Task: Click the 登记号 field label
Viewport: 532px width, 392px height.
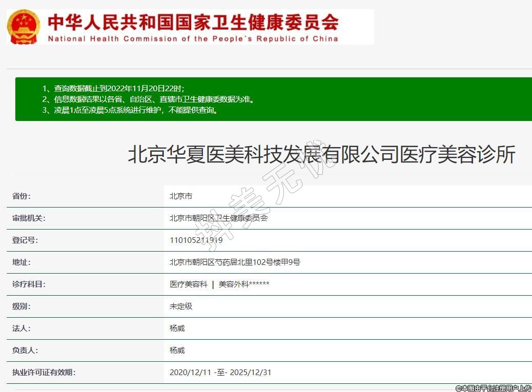Action: click(x=25, y=240)
